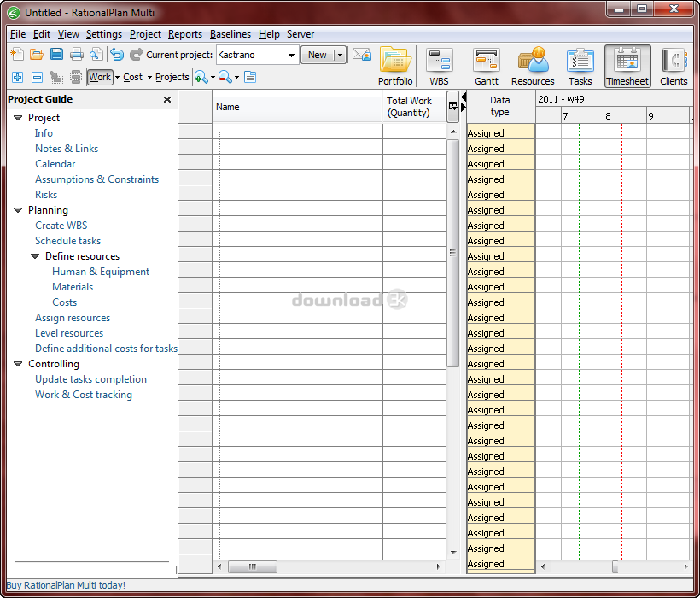Toggle the Cost display button
Viewport: 700px width, 598px height.
click(132, 77)
